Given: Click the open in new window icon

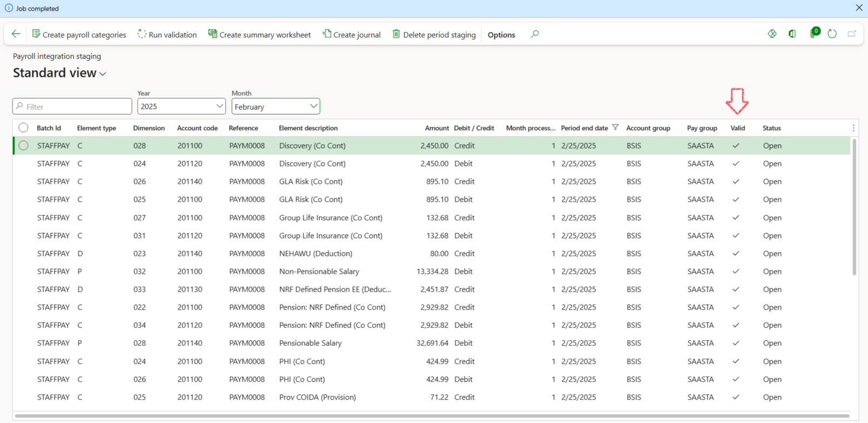Looking at the screenshot, I should coord(852,34).
